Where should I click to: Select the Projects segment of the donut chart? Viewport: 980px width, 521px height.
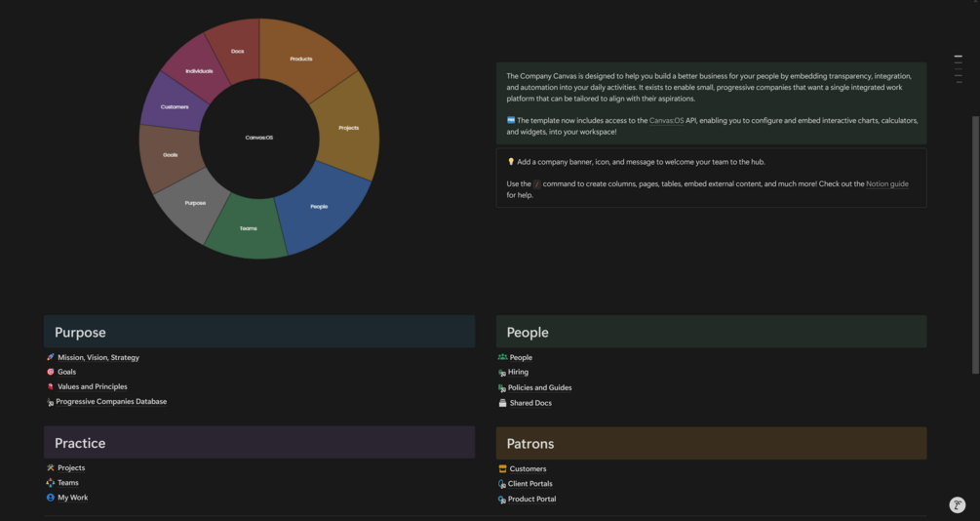(347, 126)
